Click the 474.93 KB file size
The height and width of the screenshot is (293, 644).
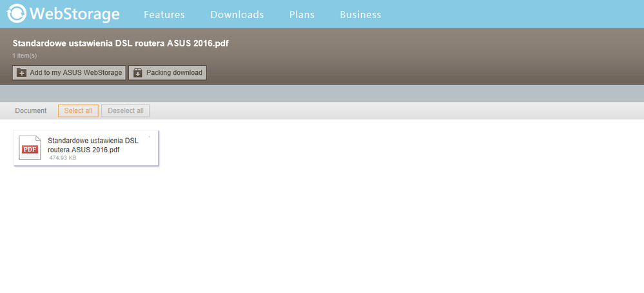tap(63, 158)
